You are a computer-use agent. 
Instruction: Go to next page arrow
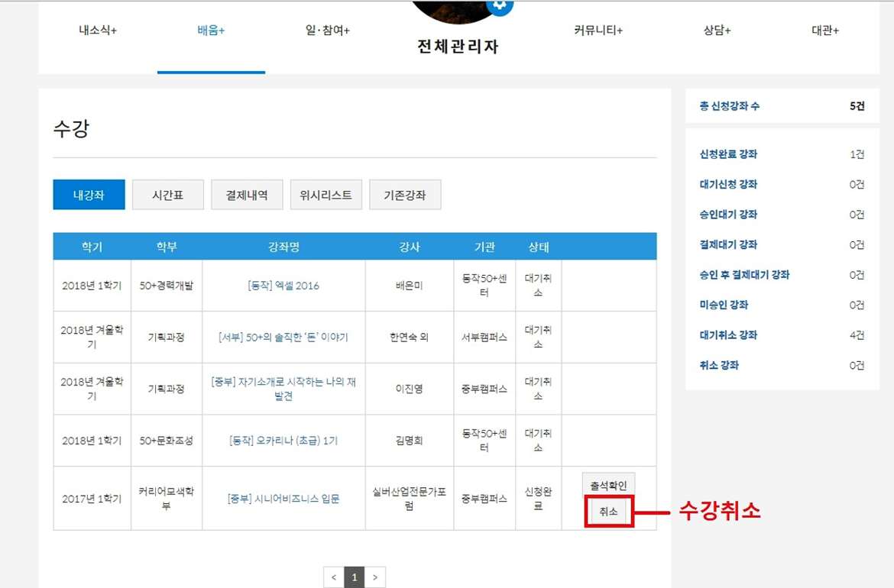click(374, 577)
